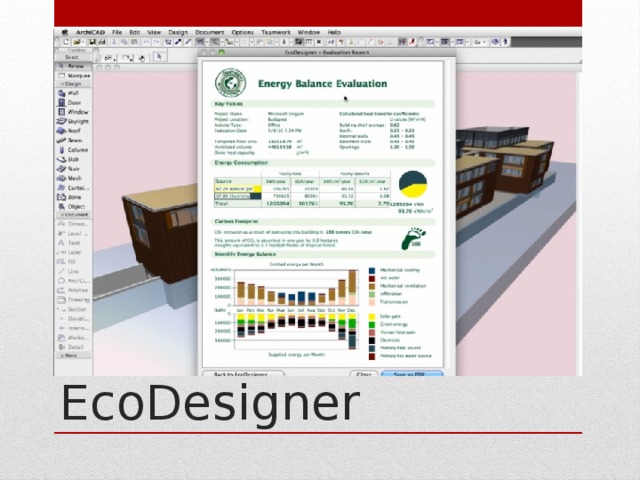Click the Select button above toolbox
The height and width of the screenshot is (480, 640).
pos(72,57)
